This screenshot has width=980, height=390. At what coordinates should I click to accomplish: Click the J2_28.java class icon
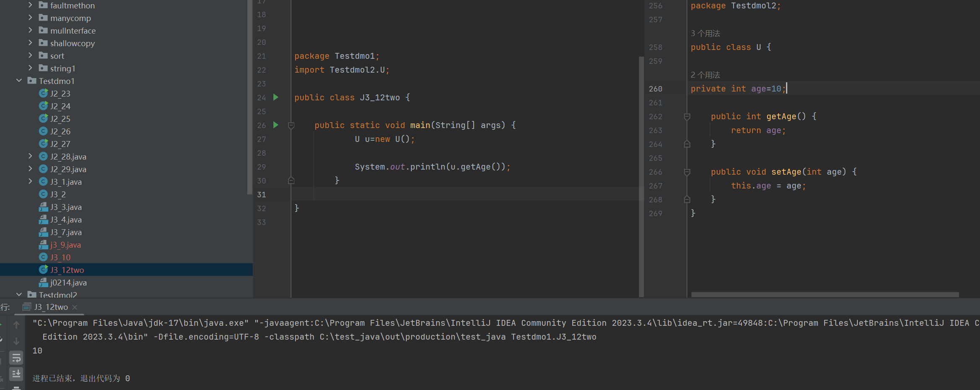point(43,156)
